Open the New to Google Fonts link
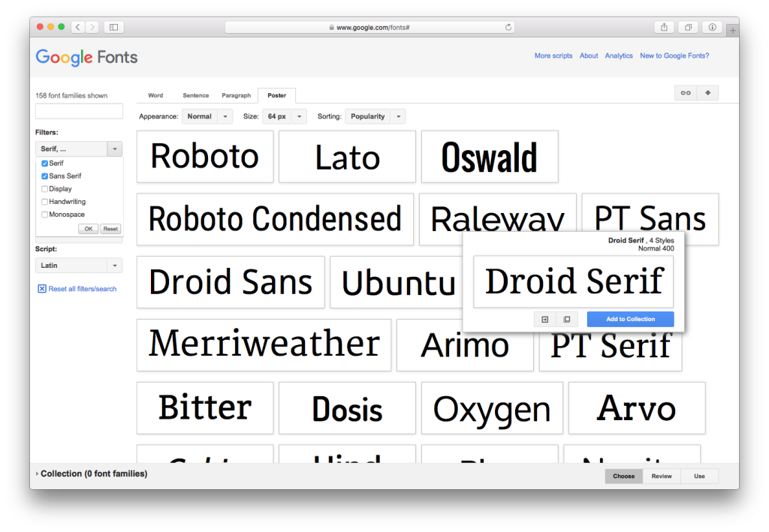 tap(674, 56)
